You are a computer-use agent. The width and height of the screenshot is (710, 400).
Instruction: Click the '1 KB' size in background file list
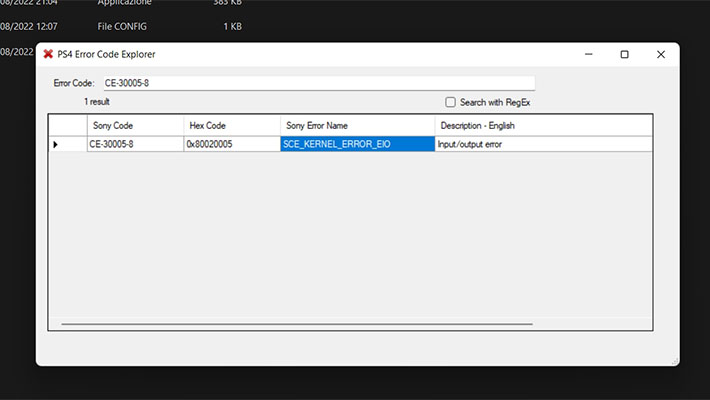232,27
